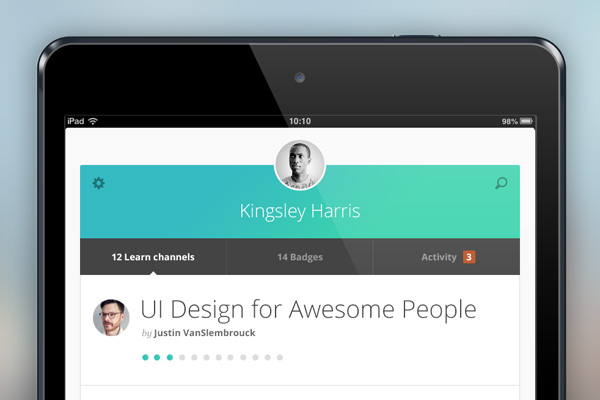Open the UI Design for Awesome People course

(308, 309)
